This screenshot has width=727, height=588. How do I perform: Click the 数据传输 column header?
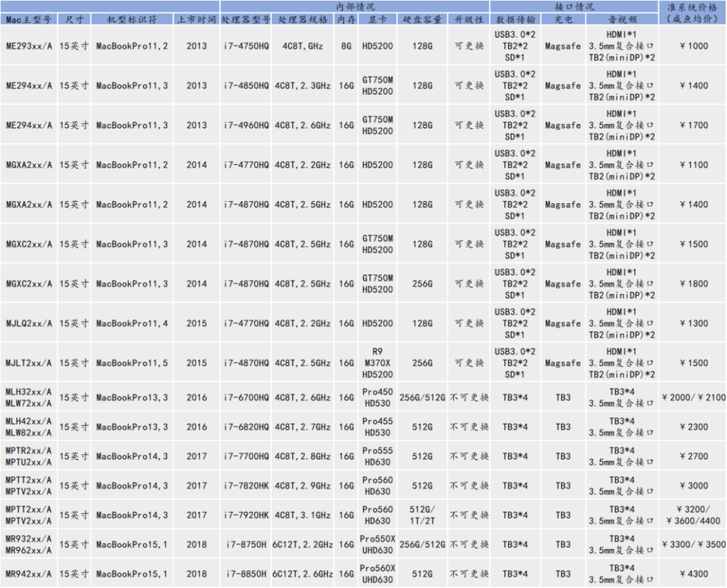[x=515, y=20]
